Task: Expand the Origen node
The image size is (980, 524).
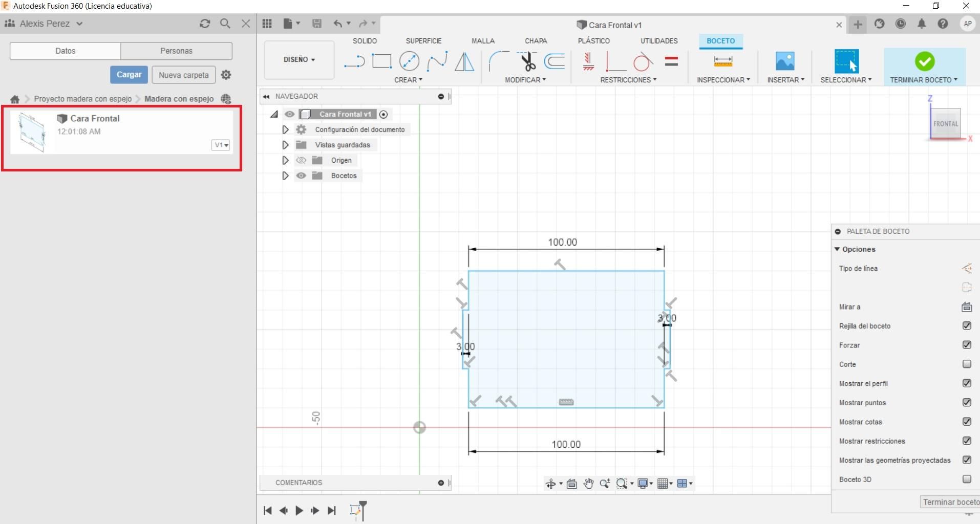Action: [285, 160]
